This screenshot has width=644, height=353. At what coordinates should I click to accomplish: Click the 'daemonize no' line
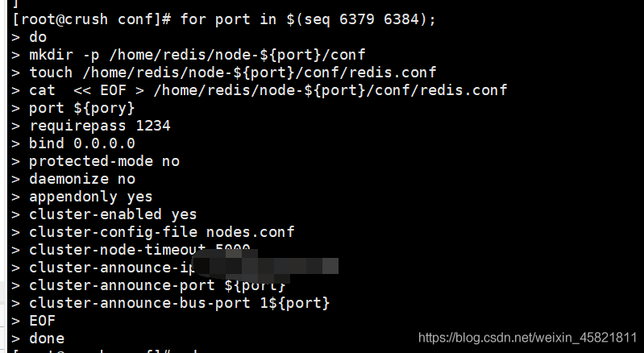click(x=81, y=179)
